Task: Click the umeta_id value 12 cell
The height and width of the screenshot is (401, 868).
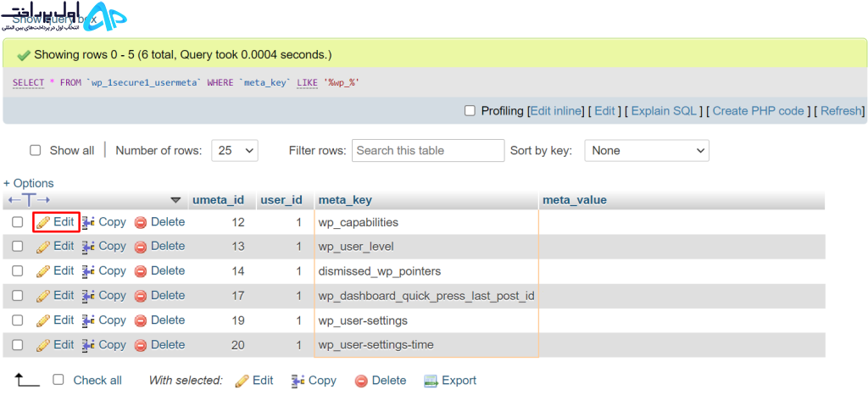Action: click(x=221, y=223)
